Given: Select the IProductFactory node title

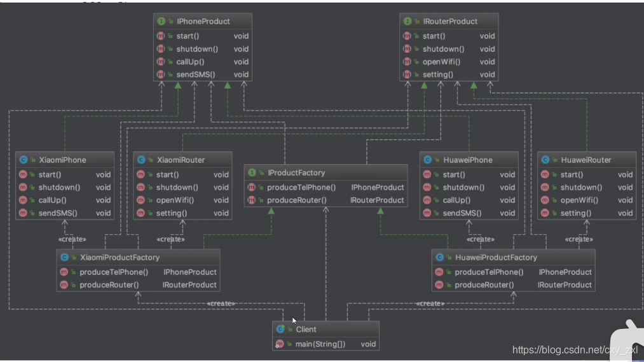Looking at the screenshot, I should tap(296, 172).
